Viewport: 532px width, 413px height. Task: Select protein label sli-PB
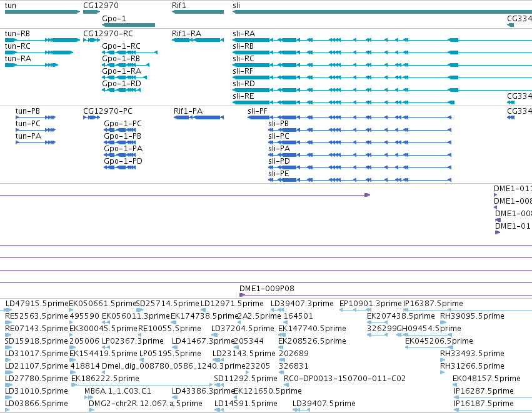(279, 124)
